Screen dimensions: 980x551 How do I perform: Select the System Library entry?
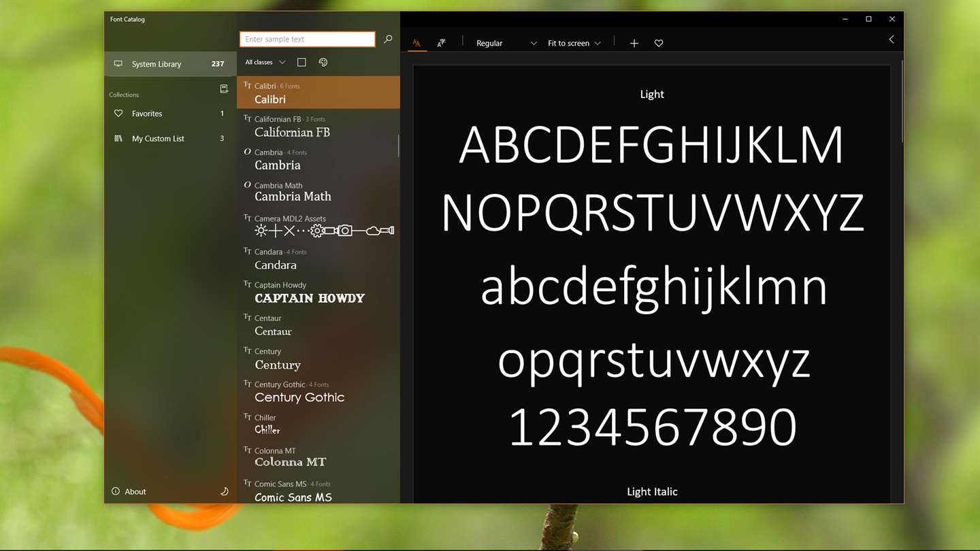tap(170, 64)
